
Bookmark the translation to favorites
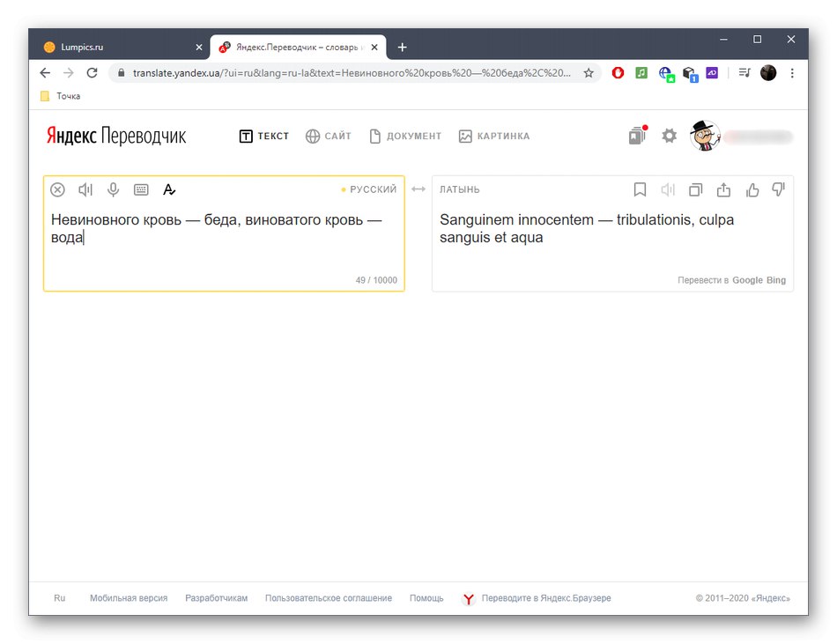pos(640,189)
